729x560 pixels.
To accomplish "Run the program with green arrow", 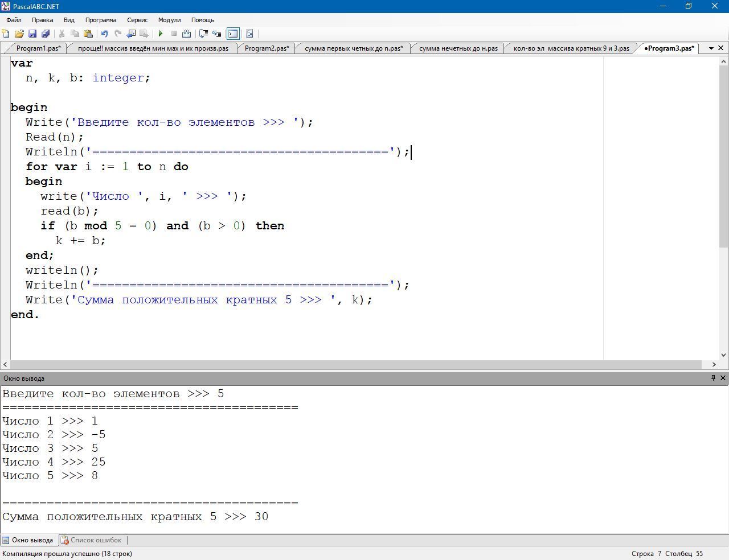I will (161, 34).
